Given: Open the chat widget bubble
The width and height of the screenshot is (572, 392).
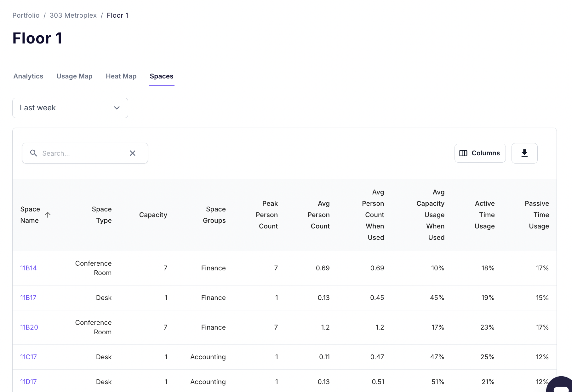Looking at the screenshot, I should click(561, 385).
